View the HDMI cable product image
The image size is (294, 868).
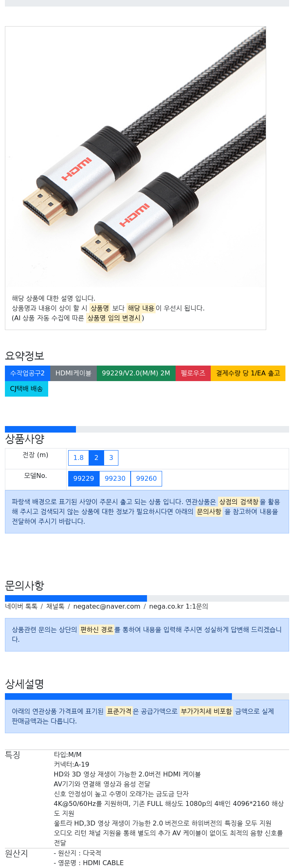point(136,157)
